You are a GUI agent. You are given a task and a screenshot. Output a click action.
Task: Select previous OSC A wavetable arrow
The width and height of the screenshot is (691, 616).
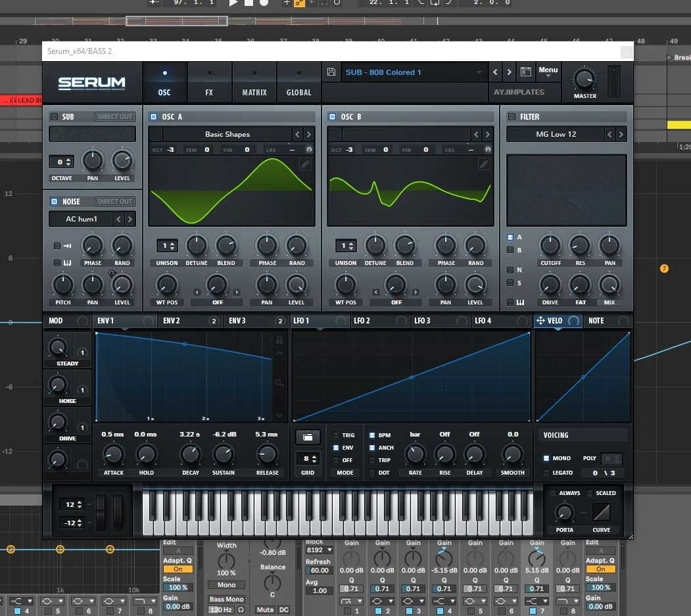click(x=297, y=134)
